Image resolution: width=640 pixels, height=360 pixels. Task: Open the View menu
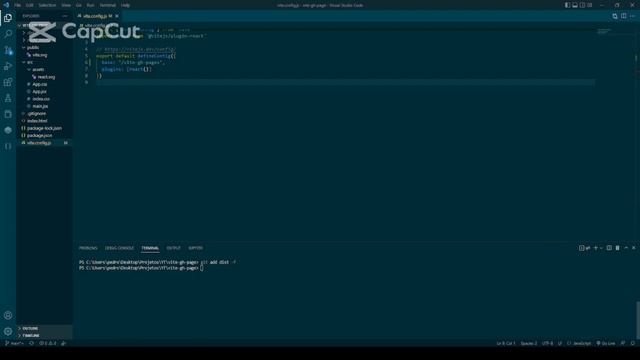[x=66, y=5]
